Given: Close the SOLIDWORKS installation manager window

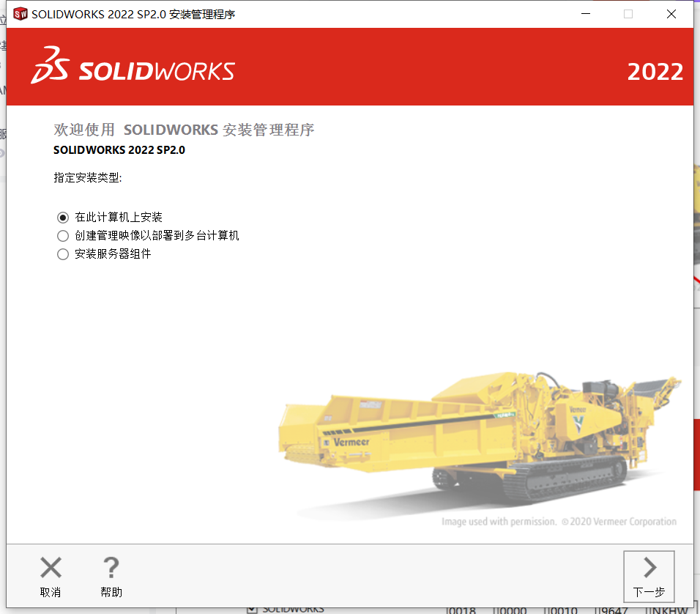Looking at the screenshot, I should [671, 15].
